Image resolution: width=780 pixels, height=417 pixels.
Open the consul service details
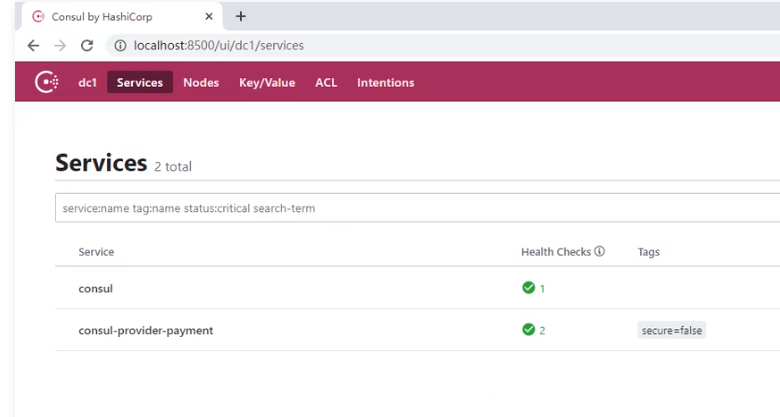[x=96, y=289]
